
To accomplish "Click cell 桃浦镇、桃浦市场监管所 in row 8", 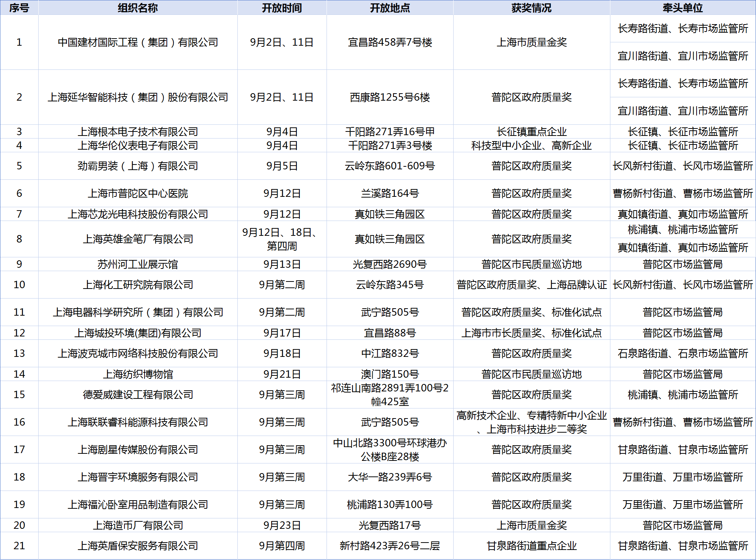I will tap(682, 229).
